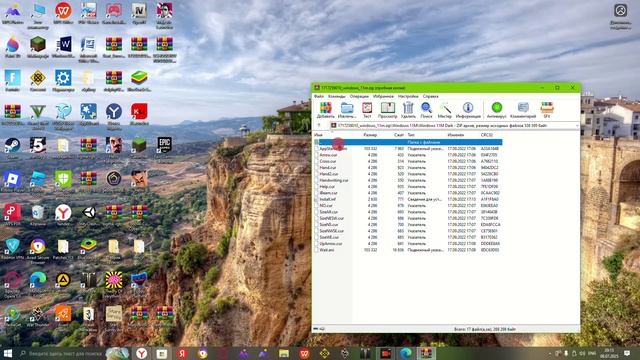640x360 pixels.
Task: Click the Unity cube desktop shortcut
Action: 89,213
